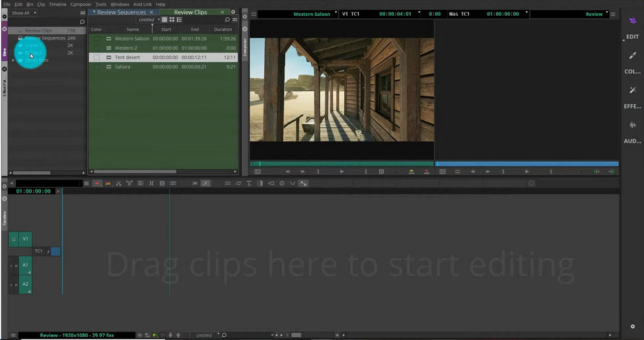Expand the collapsed folder in bin sidebar
Viewport: 644px width, 340px height.
(x=13, y=60)
